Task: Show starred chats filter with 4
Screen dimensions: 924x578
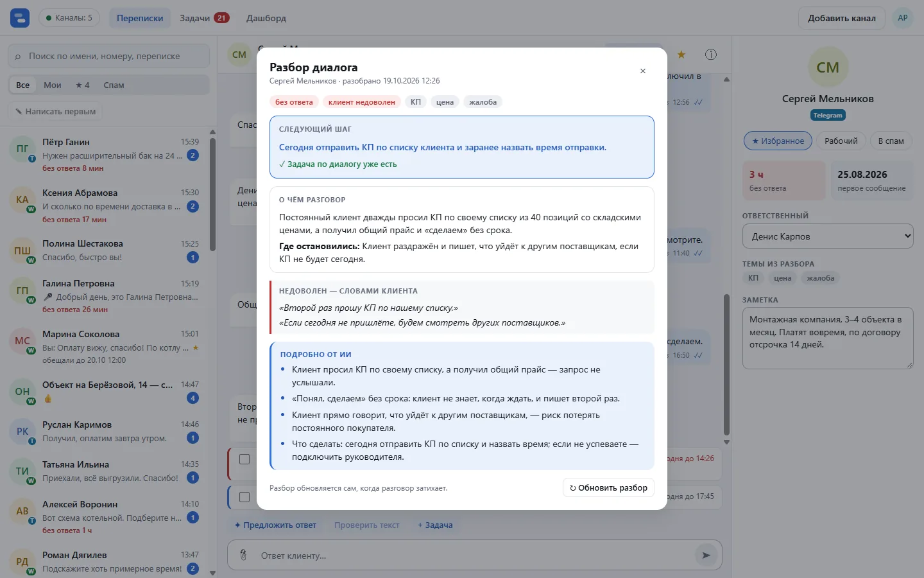Action: click(83, 85)
